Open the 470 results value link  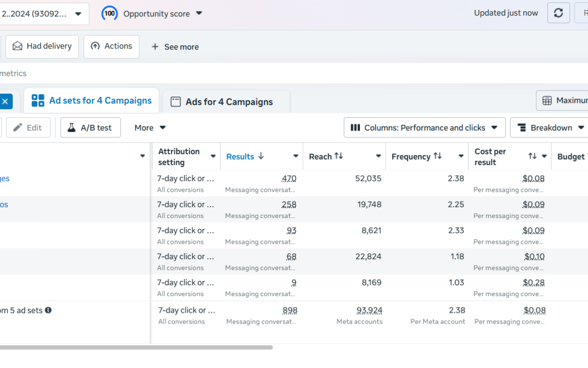tap(289, 178)
